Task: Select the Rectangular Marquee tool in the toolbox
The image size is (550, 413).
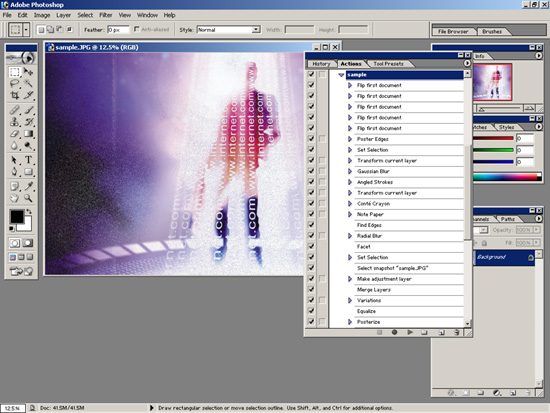Action: [14, 72]
